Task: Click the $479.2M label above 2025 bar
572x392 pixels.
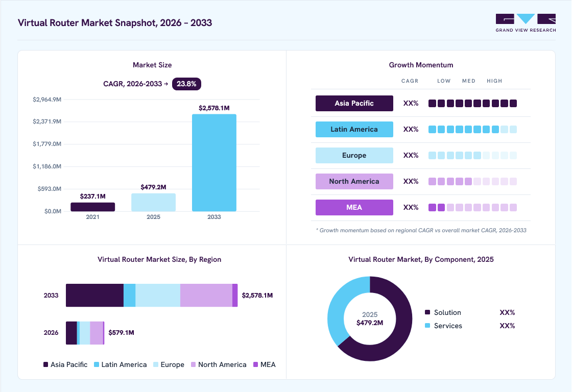Action: [154, 187]
